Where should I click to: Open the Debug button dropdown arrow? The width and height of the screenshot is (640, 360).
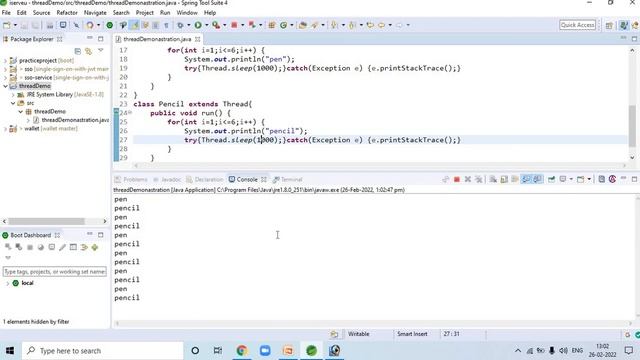point(188,25)
